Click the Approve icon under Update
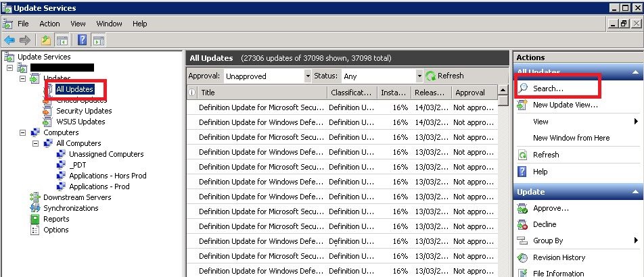This screenshot has height=277, width=644. pyautogui.click(x=522, y=209)
